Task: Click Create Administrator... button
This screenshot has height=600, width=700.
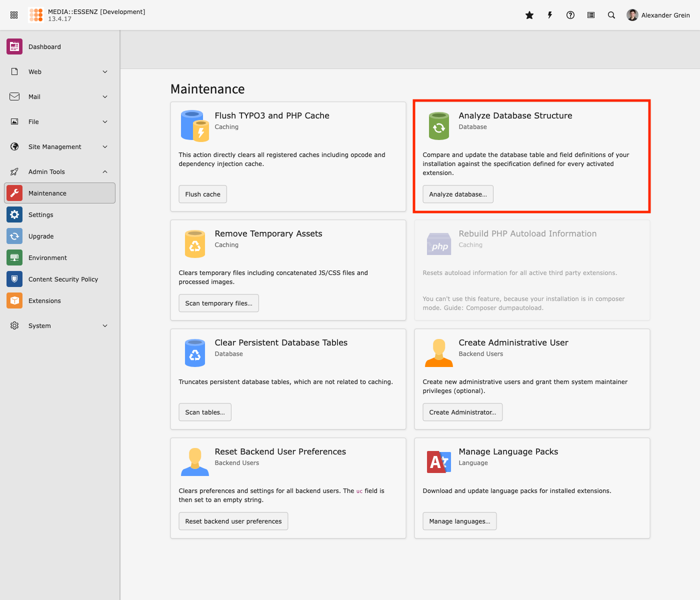Action: 462,412
